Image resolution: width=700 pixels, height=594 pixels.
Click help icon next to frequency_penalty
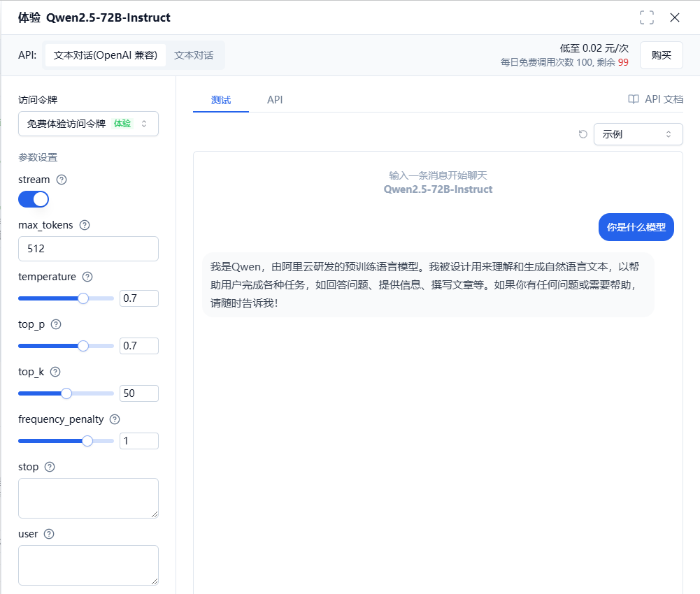115,419
